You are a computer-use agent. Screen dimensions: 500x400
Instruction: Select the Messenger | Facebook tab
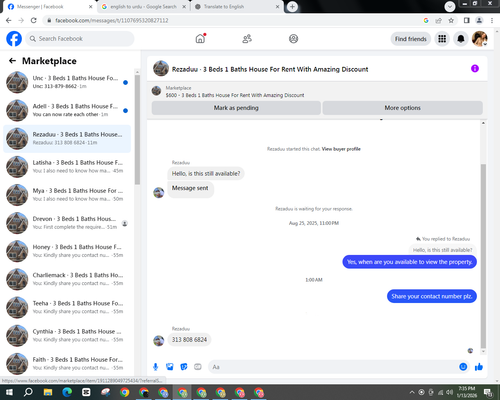coord(49,7)
